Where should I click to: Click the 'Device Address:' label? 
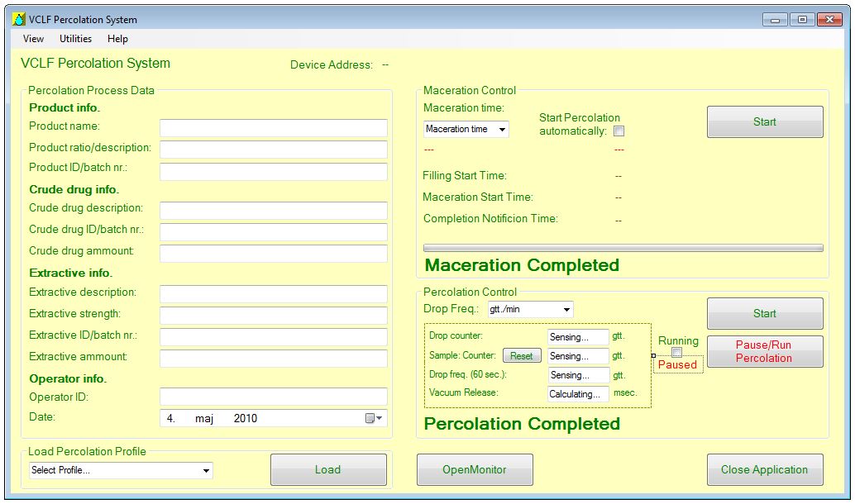[x=331, y=64]
